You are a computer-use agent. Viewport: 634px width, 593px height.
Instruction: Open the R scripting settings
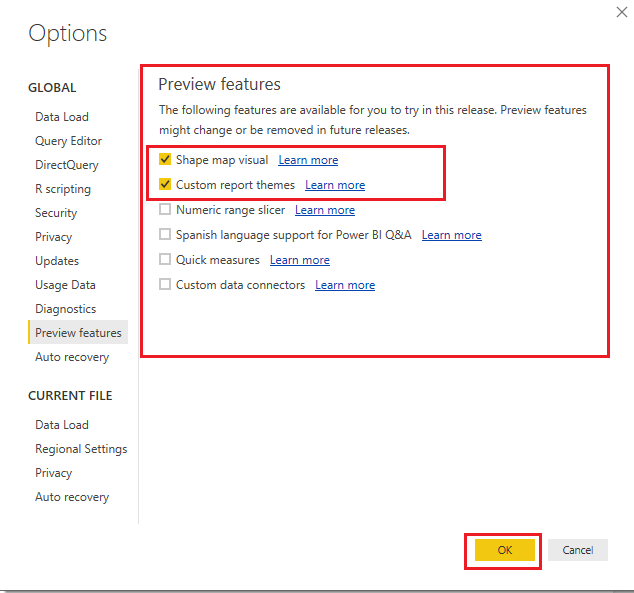point(63,189)
